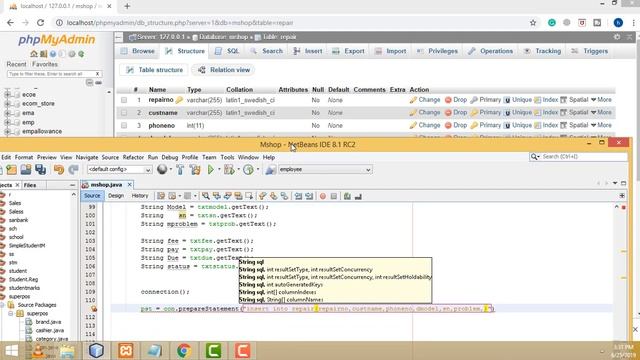This screenshot has width=640, height=360.
Task: Click Change link for repairno row
Action: tap(425, 100)
